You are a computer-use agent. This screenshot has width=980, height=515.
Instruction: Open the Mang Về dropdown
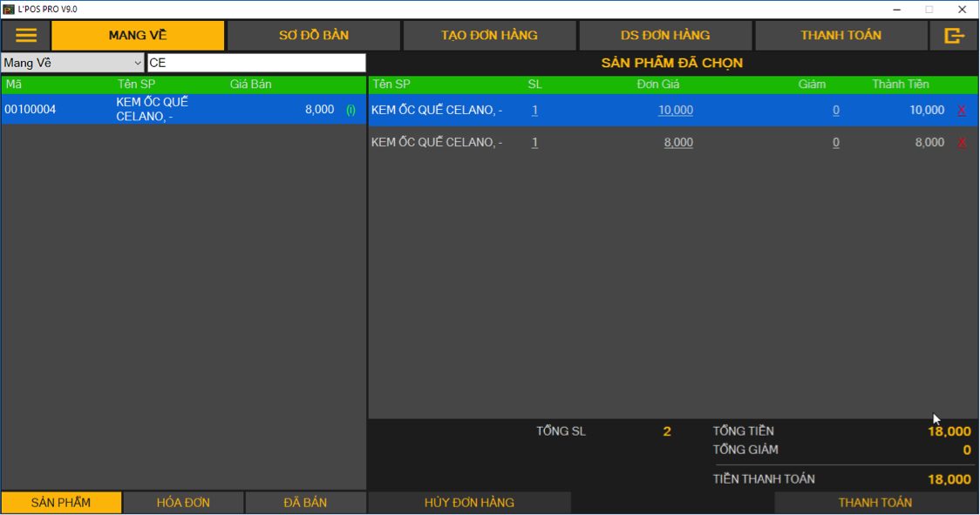click(72, 63)
